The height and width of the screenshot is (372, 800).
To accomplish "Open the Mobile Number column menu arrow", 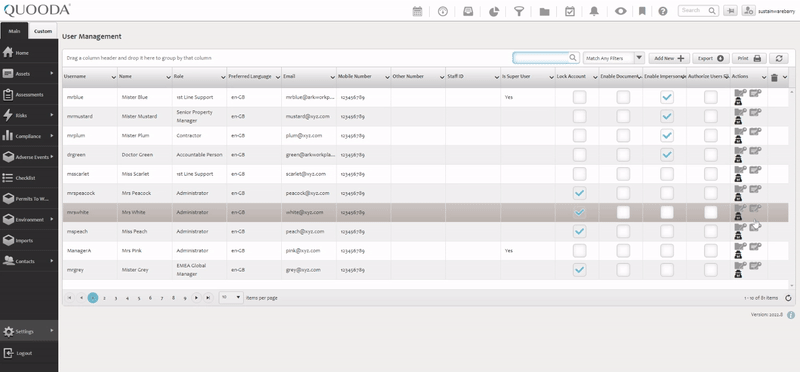I will (x=387, y=77).
